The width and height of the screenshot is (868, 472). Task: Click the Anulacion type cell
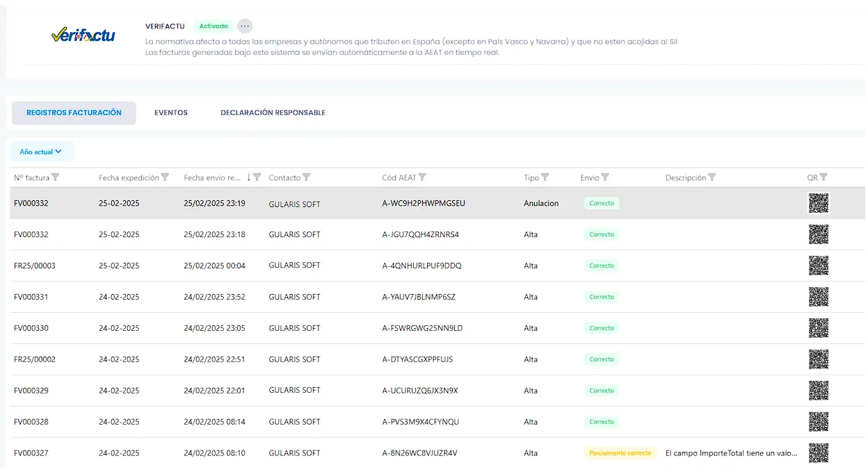(x=541, y=203)
